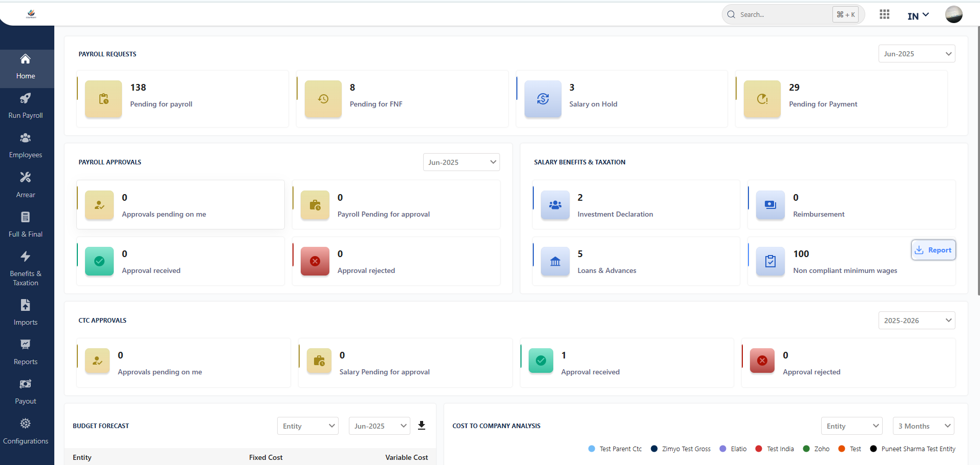Click Investment Declaration people icon
Viewport: 980px width, 465px height.
pyautogui.click(x=555, y=205)
